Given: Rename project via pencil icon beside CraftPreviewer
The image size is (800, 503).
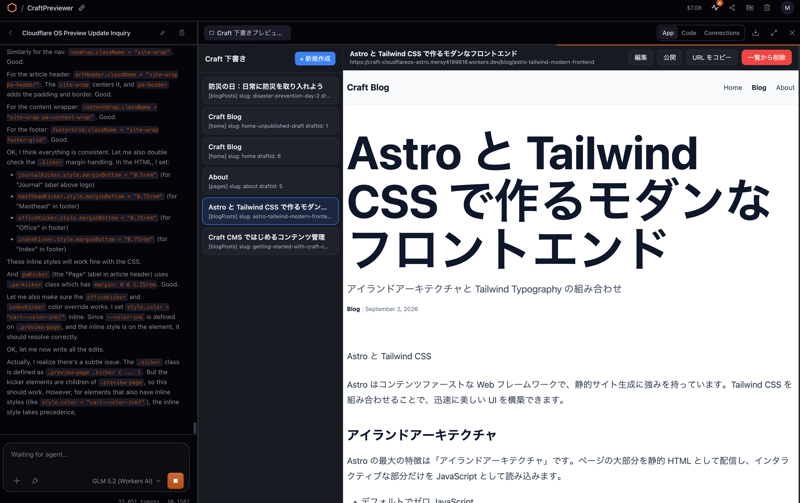Looking at the screenshot, I should coord(82,8).
